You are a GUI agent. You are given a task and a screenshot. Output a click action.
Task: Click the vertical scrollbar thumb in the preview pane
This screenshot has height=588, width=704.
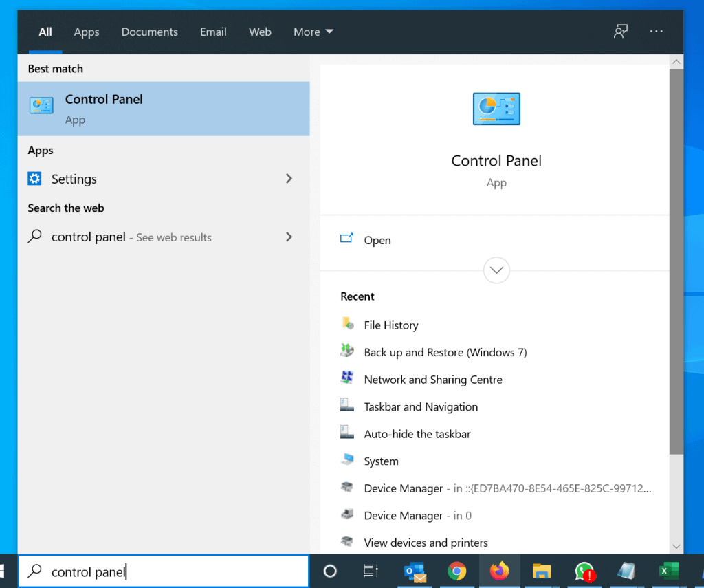pos(676,261)
